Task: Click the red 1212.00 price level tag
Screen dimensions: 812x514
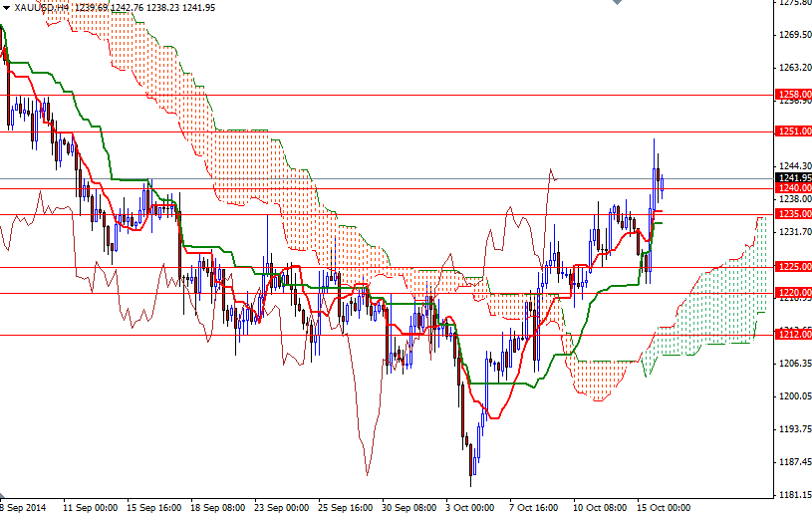Action: (793, 335)
